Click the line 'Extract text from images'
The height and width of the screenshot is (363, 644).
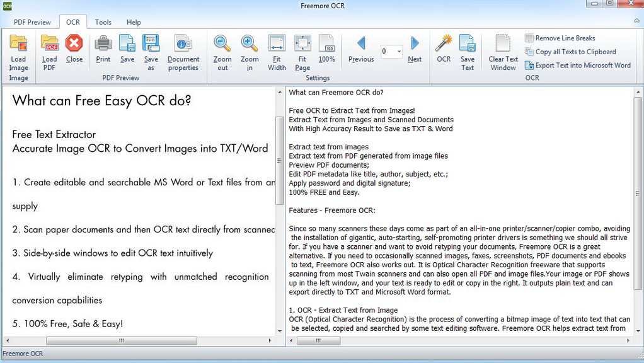(328, 147)
